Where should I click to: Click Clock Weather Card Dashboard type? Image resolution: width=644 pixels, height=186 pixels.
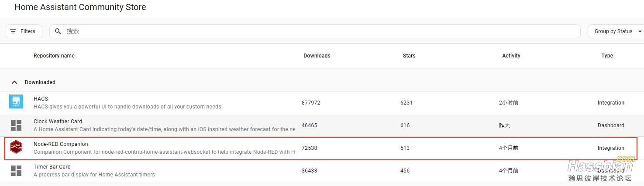point(611,125)
